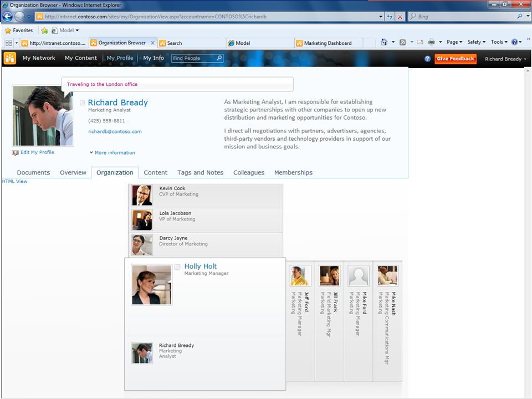The width and height of the screenshot is (532, 399).
Task: Click Richard Bready's small photo in org chart
Action: pos(142,353)
